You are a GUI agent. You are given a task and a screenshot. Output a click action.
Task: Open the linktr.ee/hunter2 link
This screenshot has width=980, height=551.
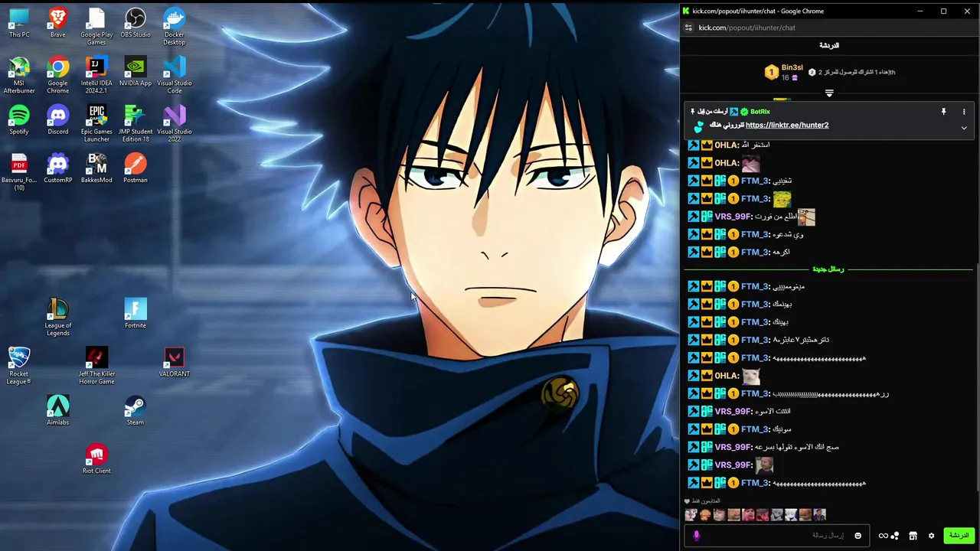pyautogui.click(x=787, y=126)
